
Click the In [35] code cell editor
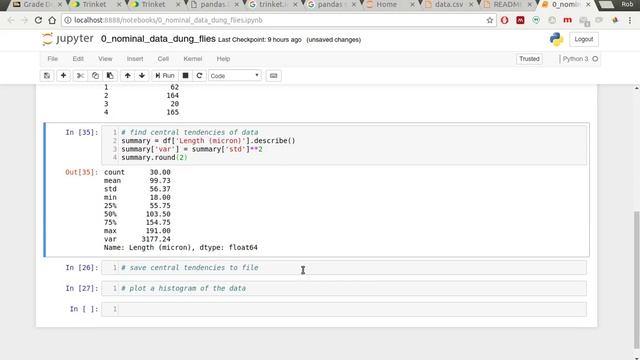click(344, 145)
